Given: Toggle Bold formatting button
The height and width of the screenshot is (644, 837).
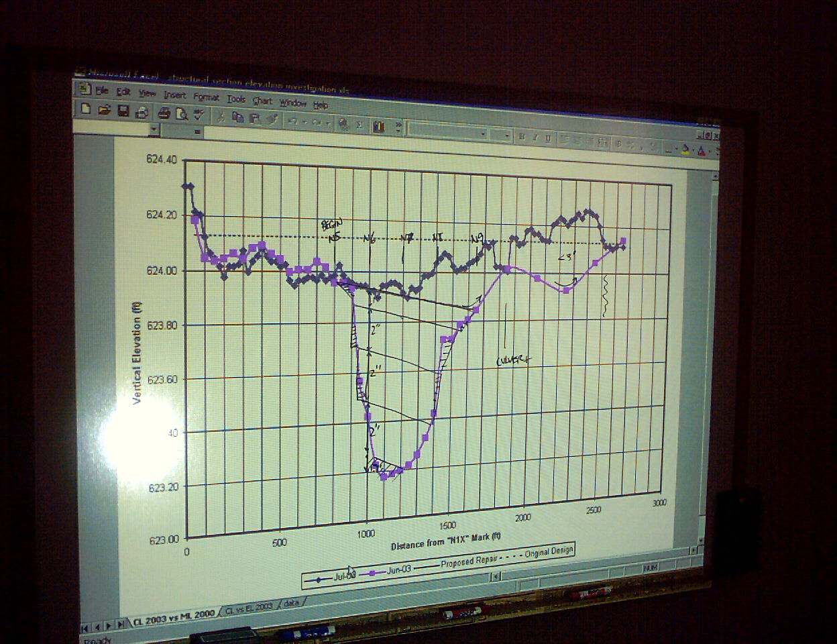Looking at the screenshot, I should (521, 137).
